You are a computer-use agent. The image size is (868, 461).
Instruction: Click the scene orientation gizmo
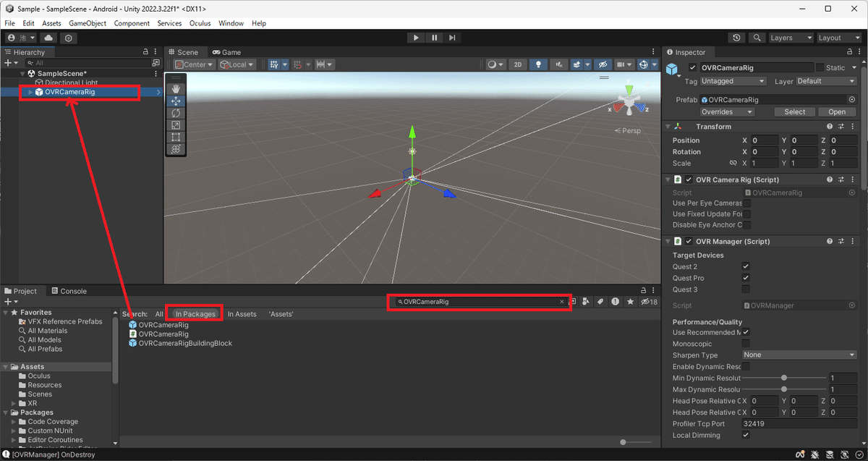pos(629,103)
